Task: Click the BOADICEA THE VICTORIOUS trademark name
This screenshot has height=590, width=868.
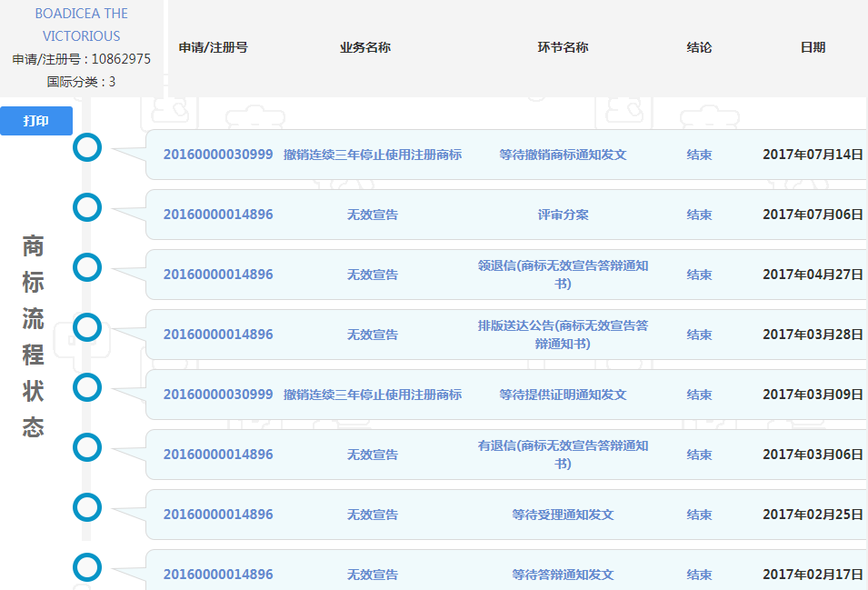Action: [81, 25]
